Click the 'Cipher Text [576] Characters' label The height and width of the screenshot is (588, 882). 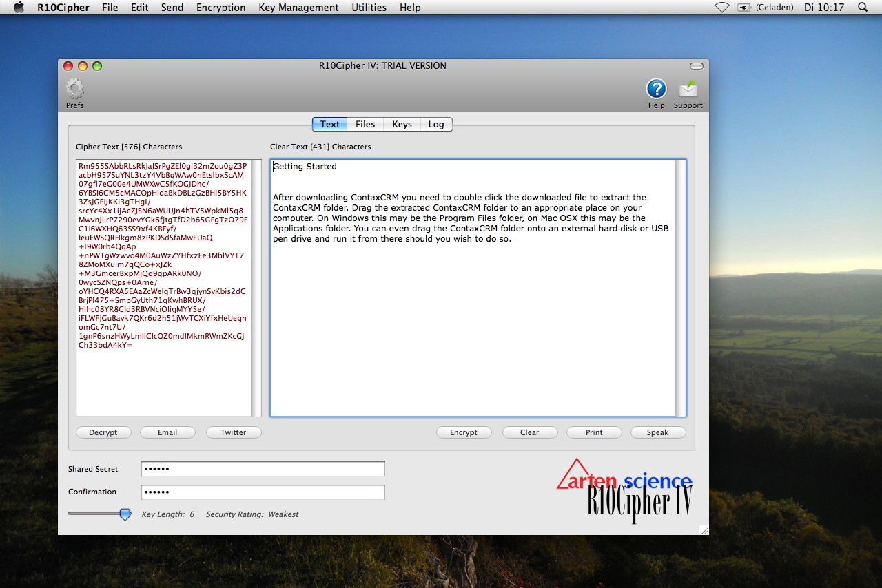(129, 147)
